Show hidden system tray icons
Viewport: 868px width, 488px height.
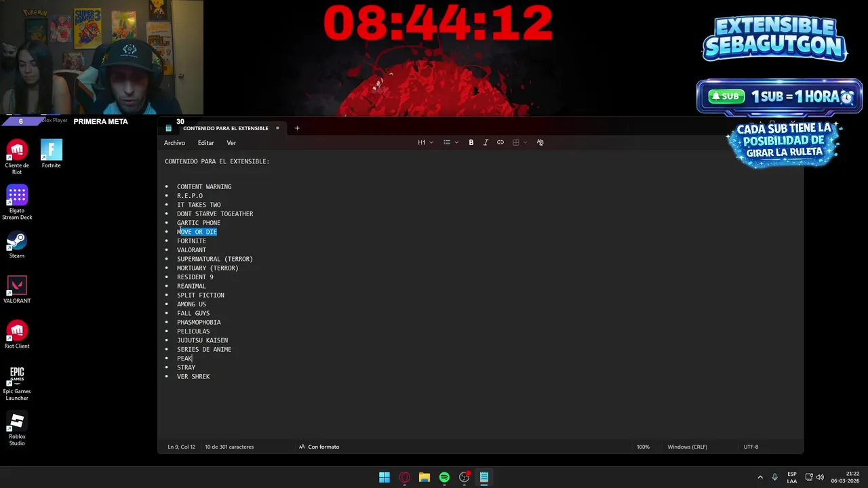tap(760, 477)
